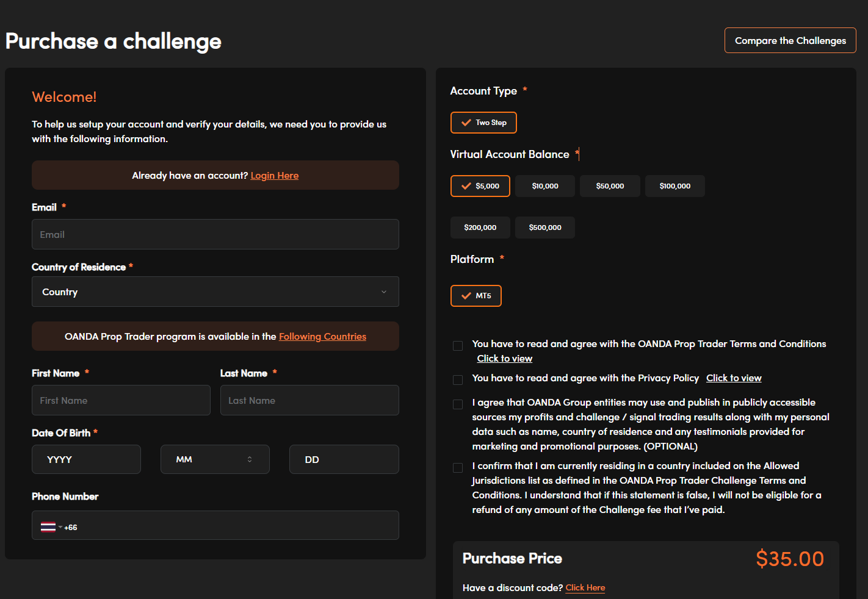This screenshot has height=599, width=868.
Task: Select the MT5 platform option
Action: click(476, 296)
